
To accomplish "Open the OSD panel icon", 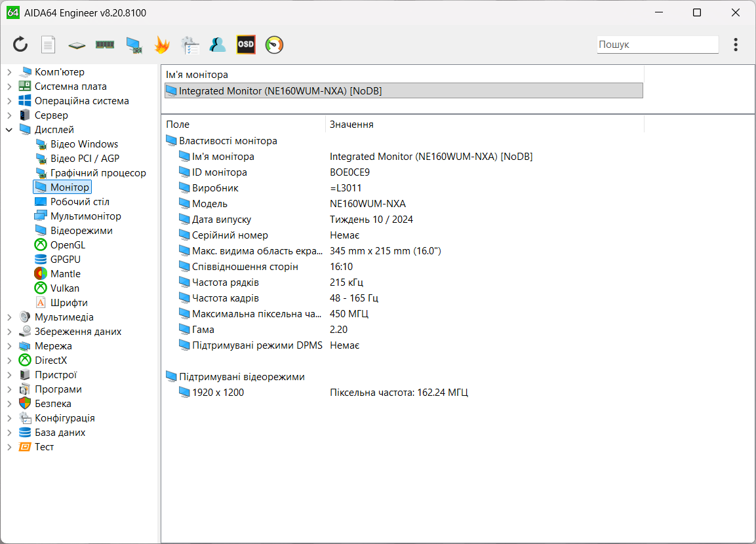I will click(x=246, y=45).
